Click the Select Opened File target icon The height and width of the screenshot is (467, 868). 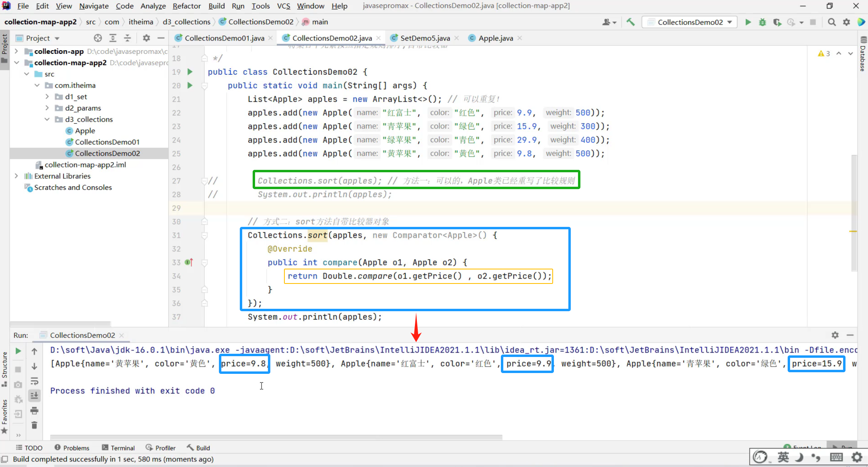pyautogui.click(x=98, y=38)
